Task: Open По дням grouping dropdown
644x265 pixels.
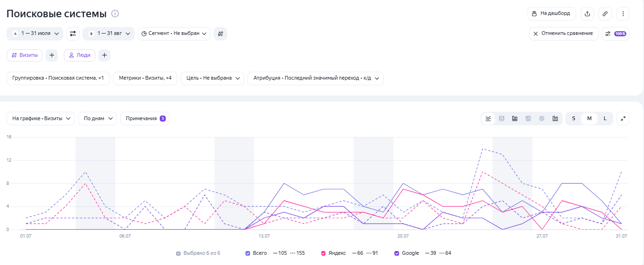Action: pyautogui.click(x=97, y=118)
